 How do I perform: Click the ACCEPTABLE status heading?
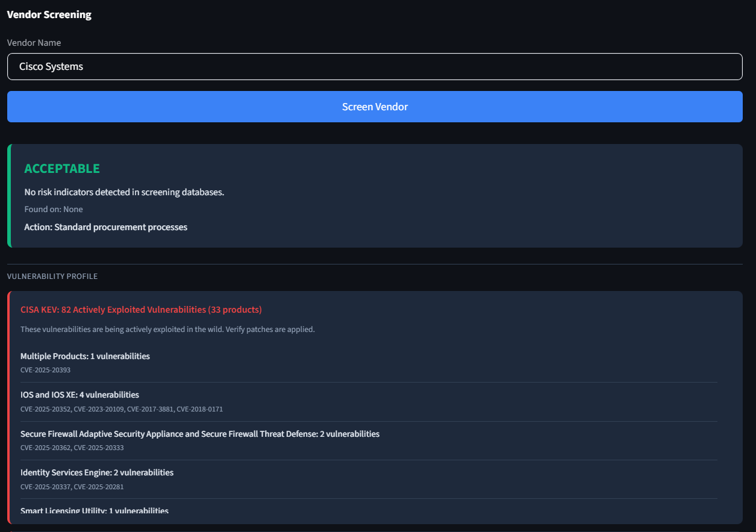tap(62, 169)
